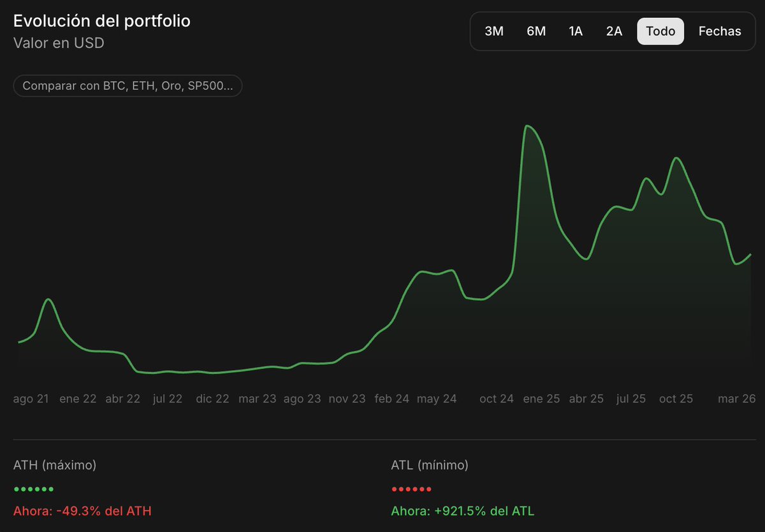
Task: Click the currently active Todo tab
Action: point(660,31)
